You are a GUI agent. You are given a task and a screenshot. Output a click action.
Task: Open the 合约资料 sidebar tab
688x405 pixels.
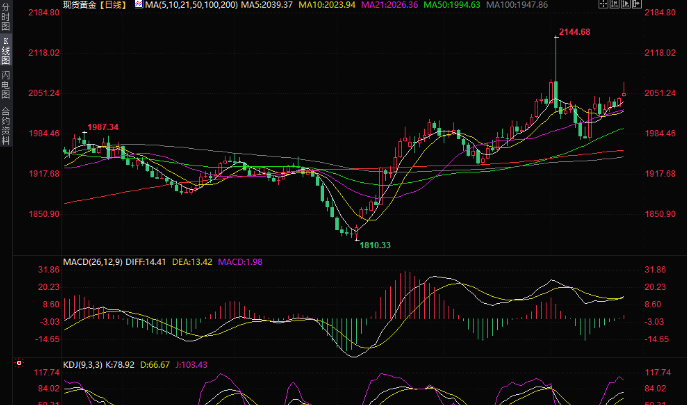[5, 126]
